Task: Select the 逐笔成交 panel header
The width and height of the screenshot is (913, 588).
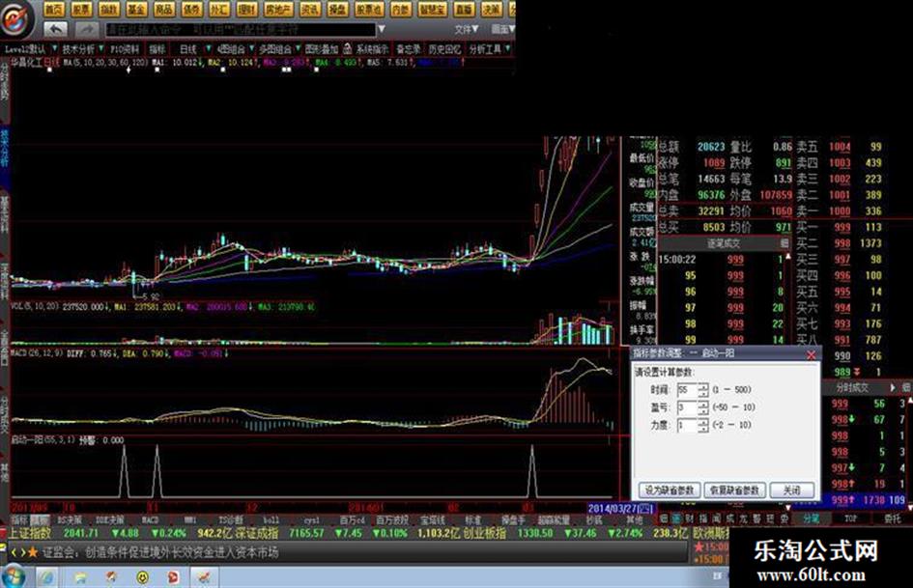Action: pyautogui.click(x=724, y=243)
